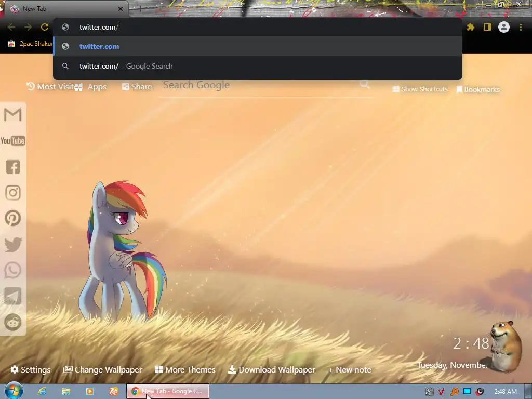Open a new browser tab with plus
The height and width of the screenshot is (399, 532).
[x=140, y=9]
